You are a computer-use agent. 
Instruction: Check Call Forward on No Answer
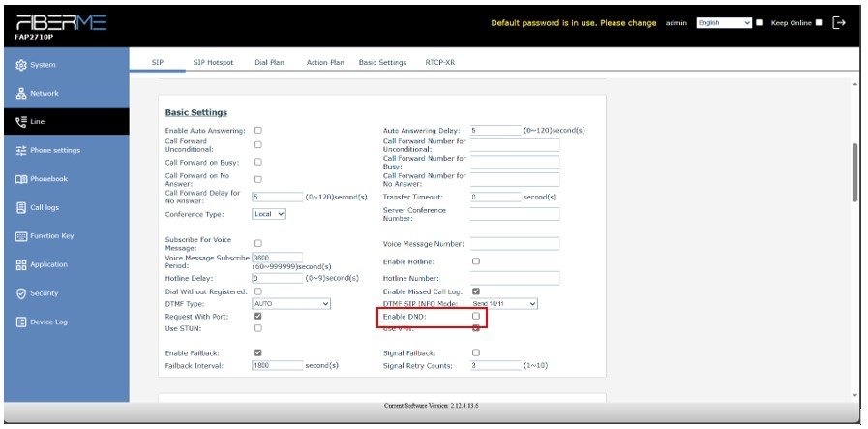coord(258,179)
